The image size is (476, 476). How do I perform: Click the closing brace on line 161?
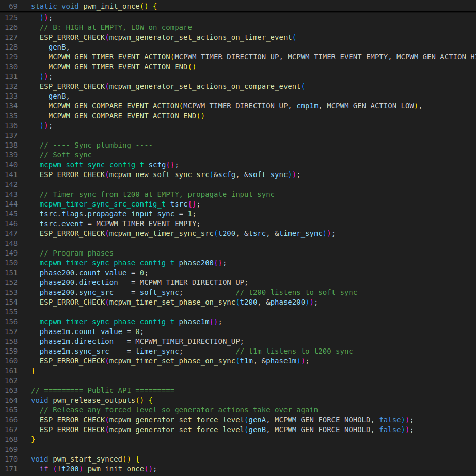[x=33, y=371]
